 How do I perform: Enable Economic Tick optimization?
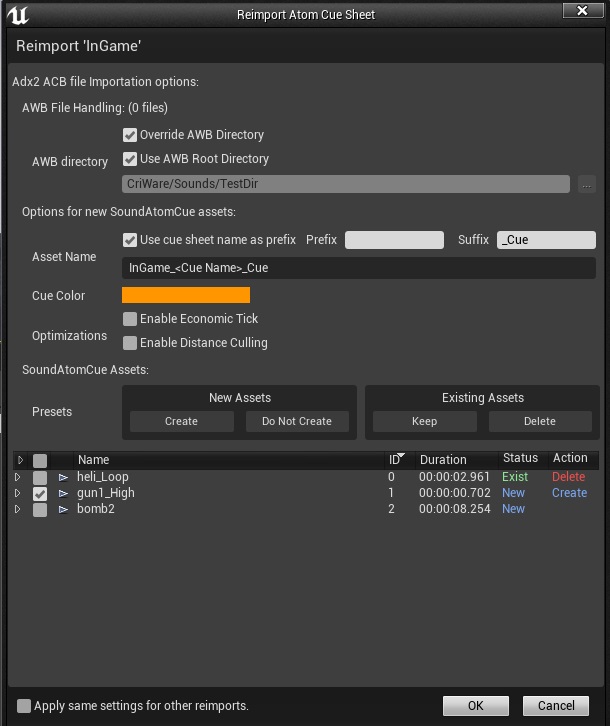click(130, 319)
